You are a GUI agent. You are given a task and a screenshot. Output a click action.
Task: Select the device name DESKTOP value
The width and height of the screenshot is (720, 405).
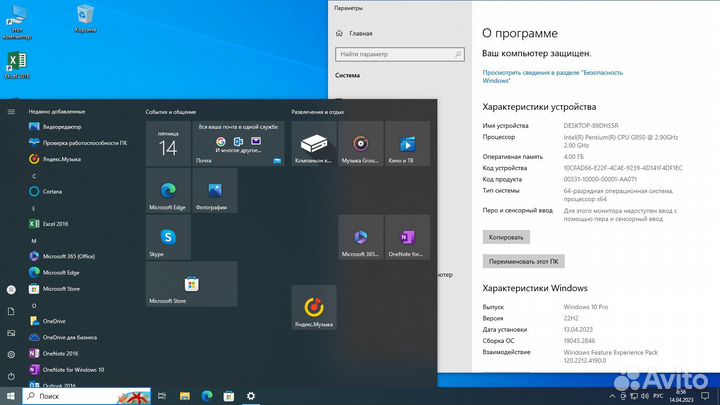[x=591, y=125]
